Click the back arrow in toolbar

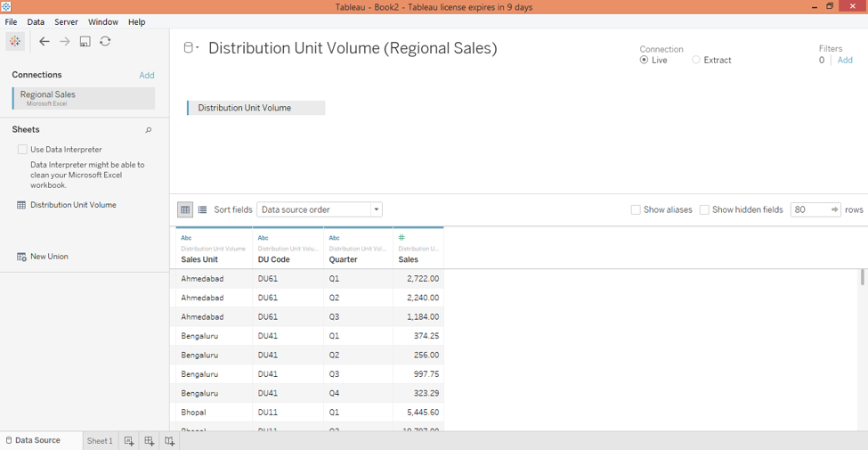tap(44, 41)
